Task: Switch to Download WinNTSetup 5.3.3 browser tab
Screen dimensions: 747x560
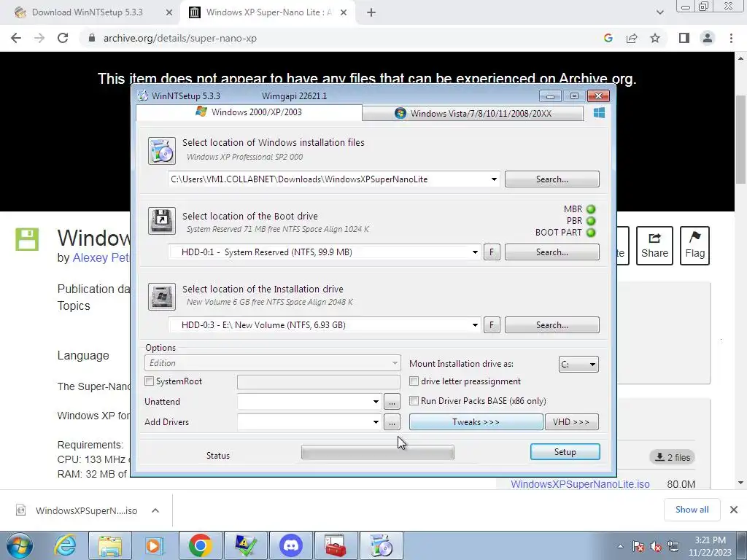Action: coord(88,12)
